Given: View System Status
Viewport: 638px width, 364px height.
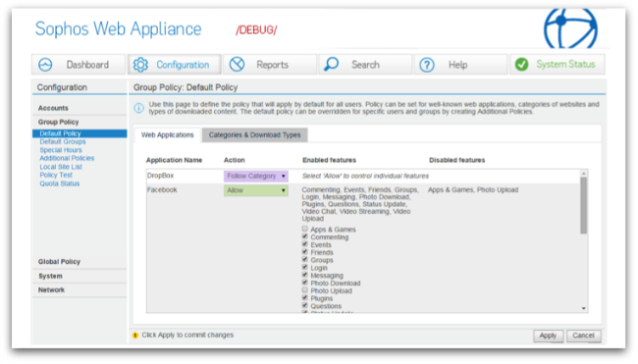Looking at the screenshot, I should [558, 64].
